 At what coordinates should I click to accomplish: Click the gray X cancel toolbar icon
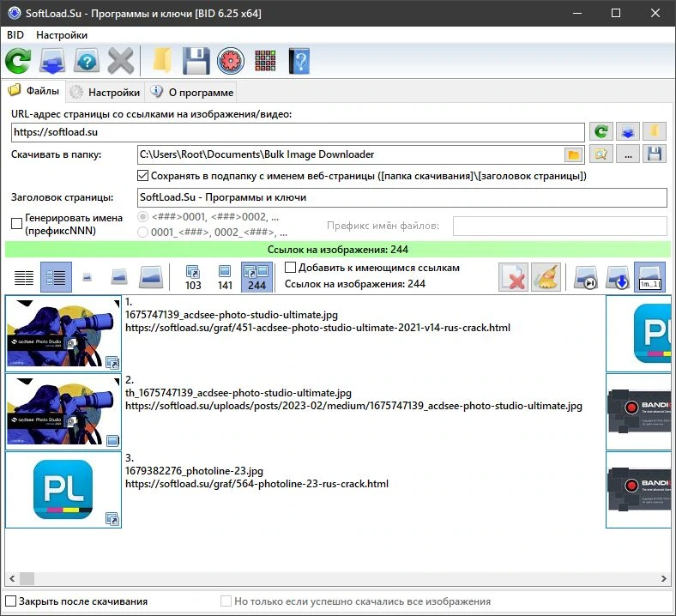pos(121,61)
